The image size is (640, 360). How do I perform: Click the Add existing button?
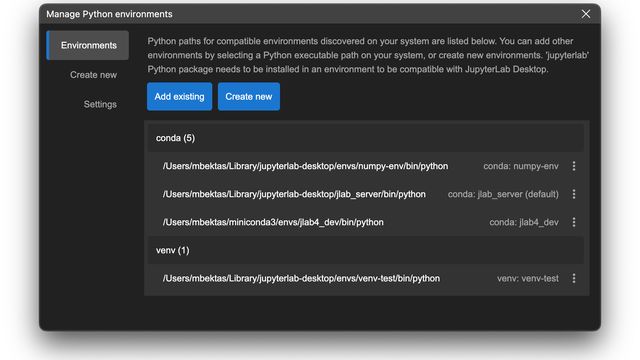coord(180,96)
